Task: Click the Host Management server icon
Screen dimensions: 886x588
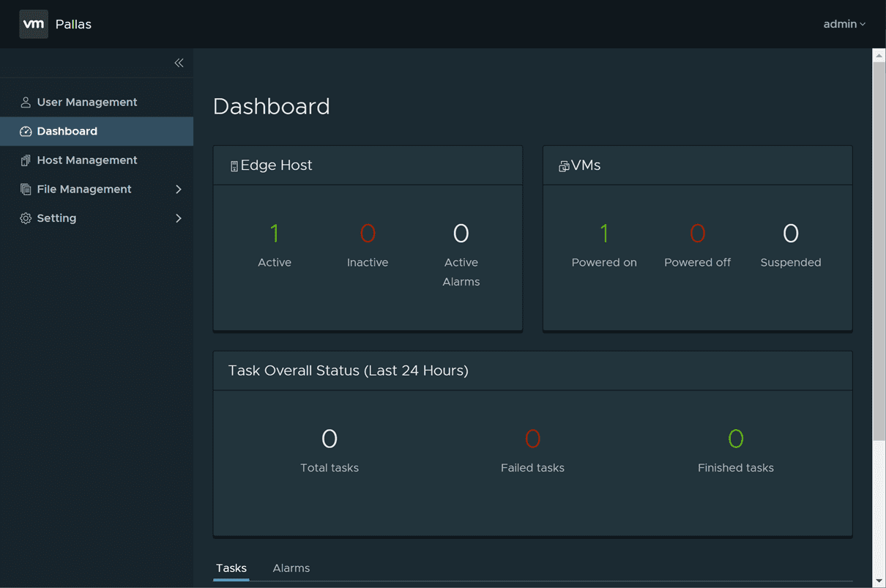Action: (x=26, y=160)
